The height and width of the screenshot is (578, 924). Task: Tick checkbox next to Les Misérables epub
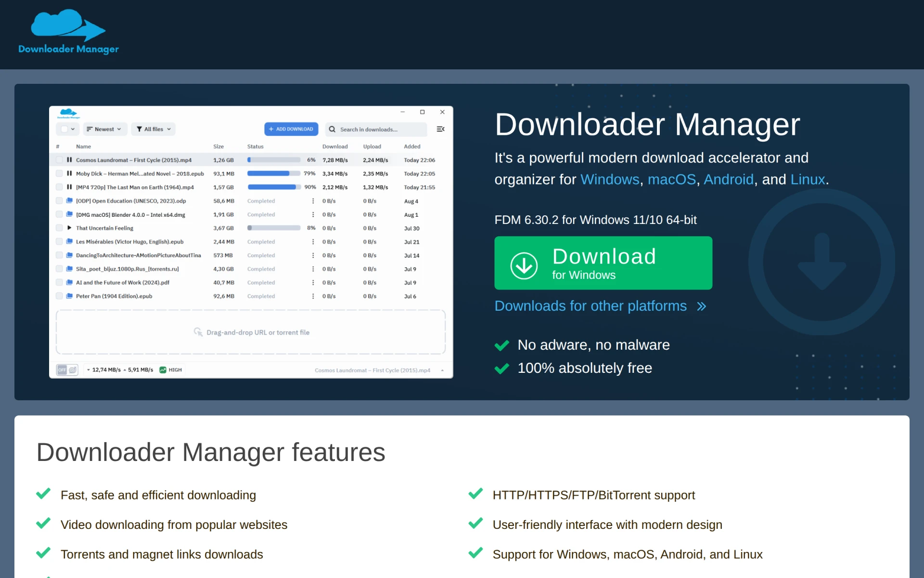point(59,241)
